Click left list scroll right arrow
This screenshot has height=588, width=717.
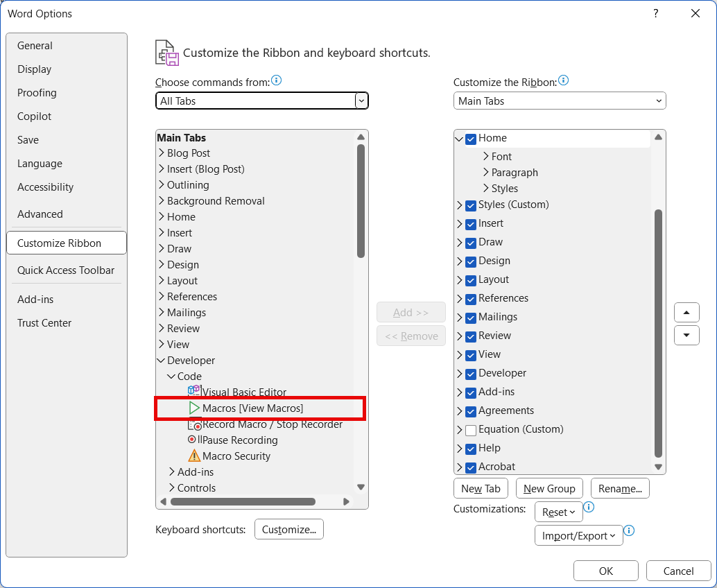[x=346, y=501]
